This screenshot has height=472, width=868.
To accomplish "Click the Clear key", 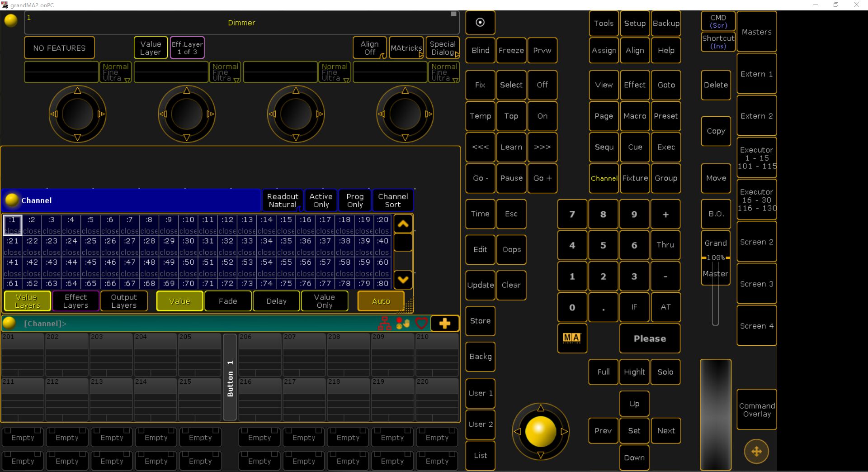I will (x=511, y=285).
